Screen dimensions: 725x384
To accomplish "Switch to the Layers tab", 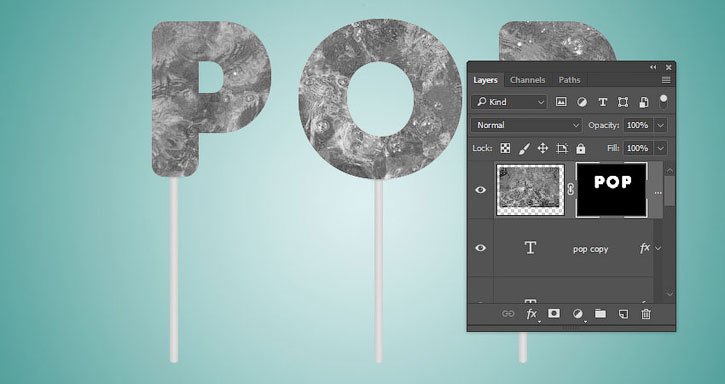I will [485, 80].
